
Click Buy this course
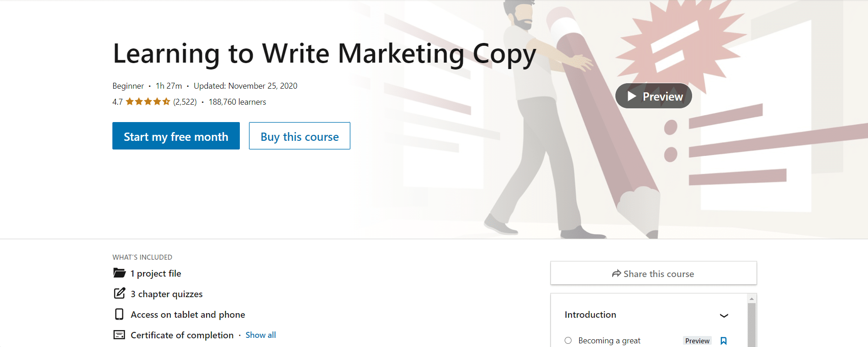[299, 136]
